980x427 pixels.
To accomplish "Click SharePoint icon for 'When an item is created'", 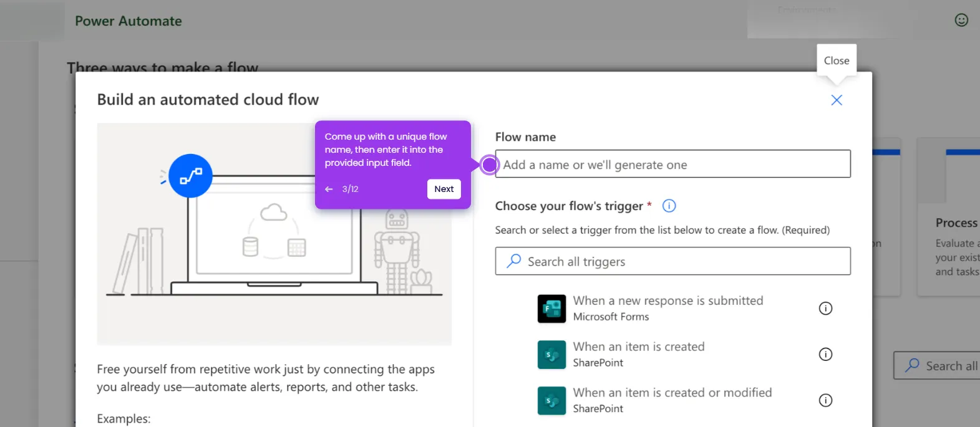I will 551,355.
